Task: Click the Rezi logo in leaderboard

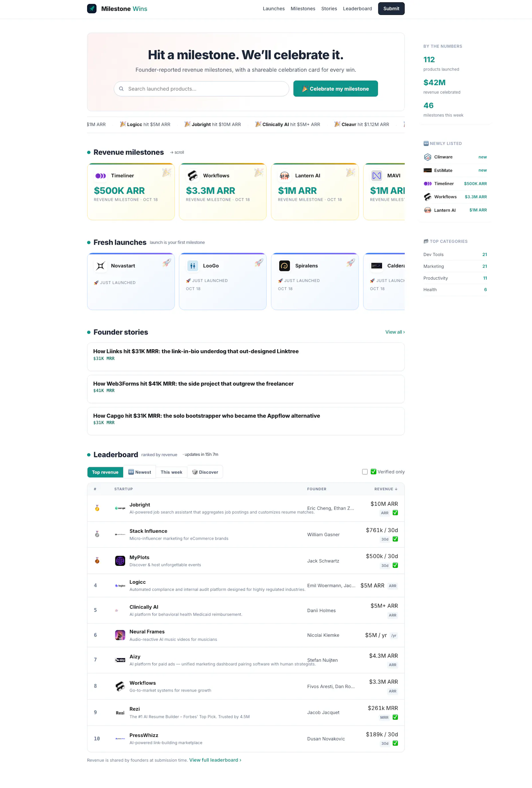Action: pyautogui.click(x=120, y=713)
